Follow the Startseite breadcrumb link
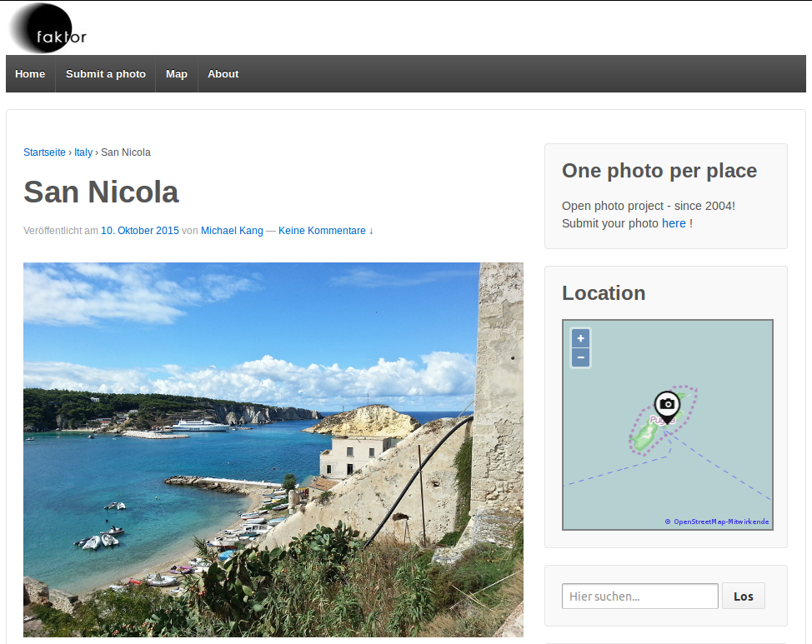The width and height of the screenshot is (812, 644). pyautogui.click(x=44, y=152)
